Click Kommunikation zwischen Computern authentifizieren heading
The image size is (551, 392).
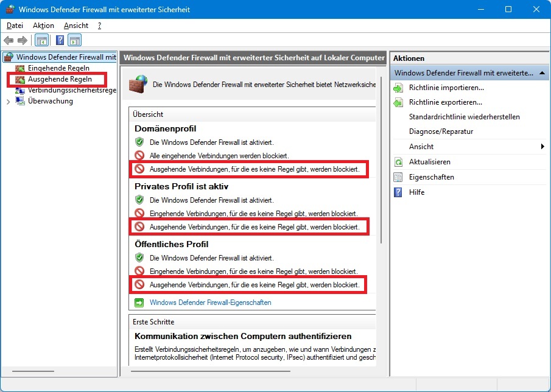243,336
